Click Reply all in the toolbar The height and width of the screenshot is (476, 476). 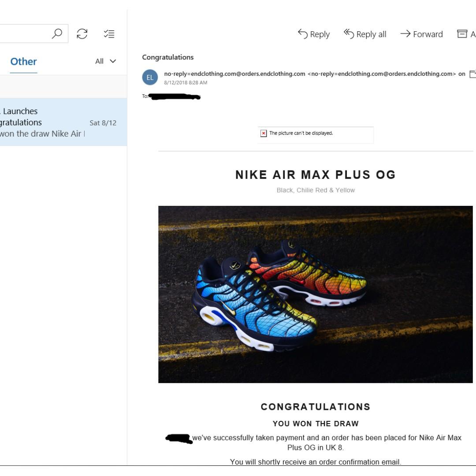point(365,34)
